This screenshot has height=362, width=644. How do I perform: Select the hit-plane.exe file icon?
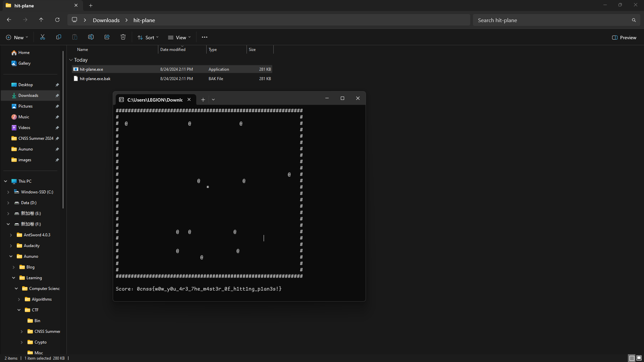click(x=76, y=69)
